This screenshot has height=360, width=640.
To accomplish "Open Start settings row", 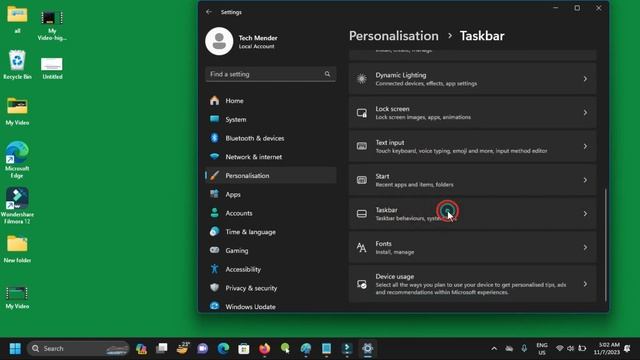I will [472, 180].
